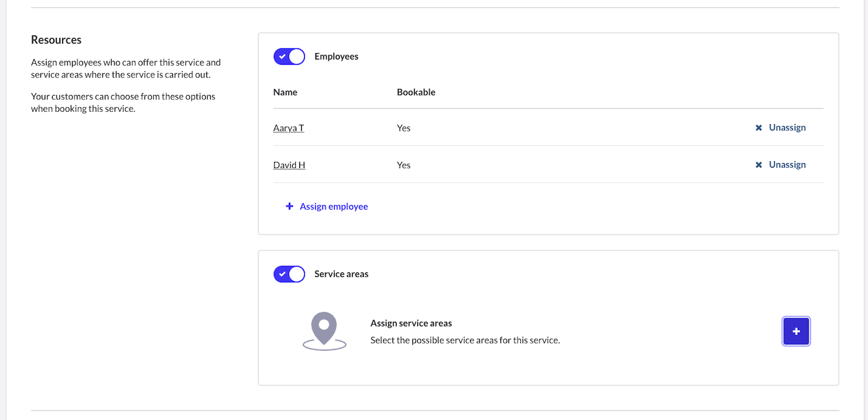Click Aarya T's Yes bookable status

coord(404,128)
